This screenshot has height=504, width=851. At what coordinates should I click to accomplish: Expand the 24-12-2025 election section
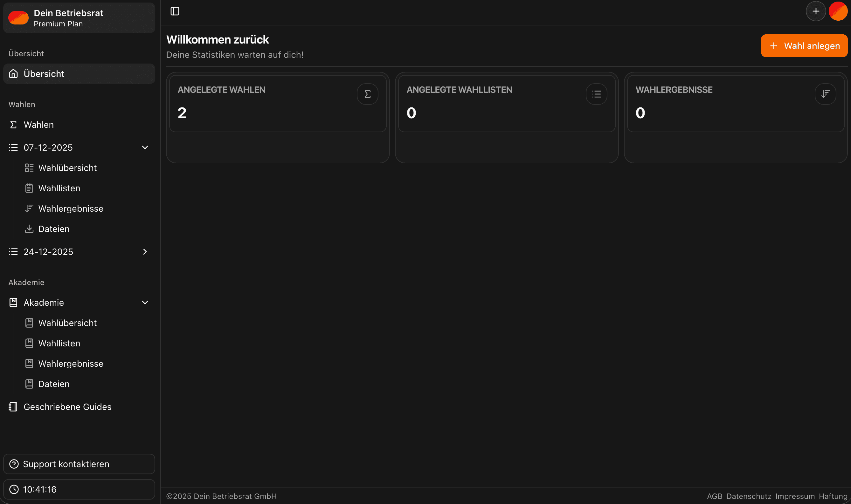(145, 251)
